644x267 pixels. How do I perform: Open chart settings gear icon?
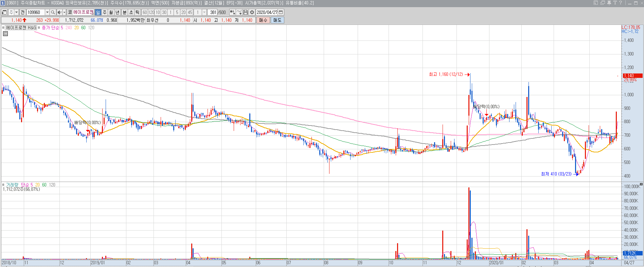tap(252, 12)
